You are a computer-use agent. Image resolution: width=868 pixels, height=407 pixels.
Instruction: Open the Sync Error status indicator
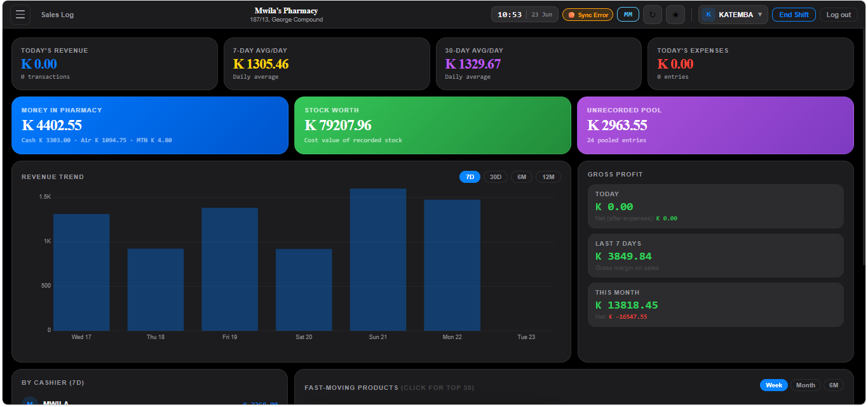click(x=588, y=15)
